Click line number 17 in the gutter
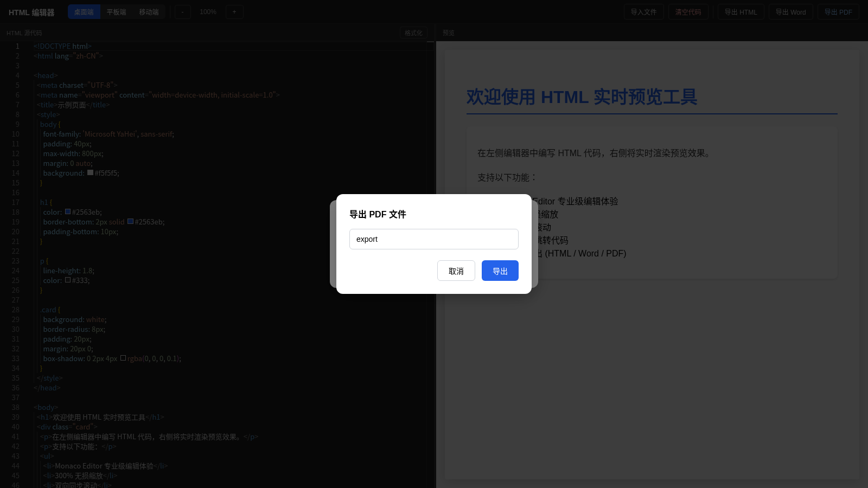Image resolution: width=868 pixels, height=488 pixels. [15, 202]
